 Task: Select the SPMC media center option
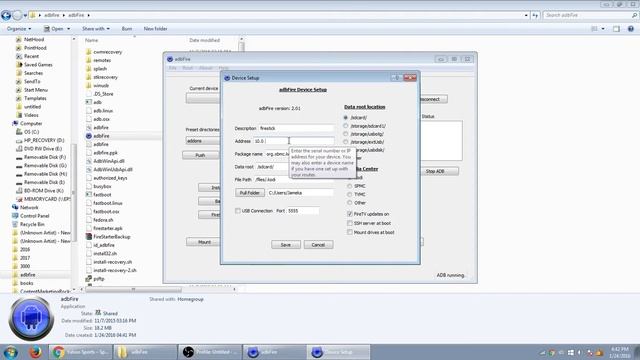pyautogui.click(x=349, y=186)
